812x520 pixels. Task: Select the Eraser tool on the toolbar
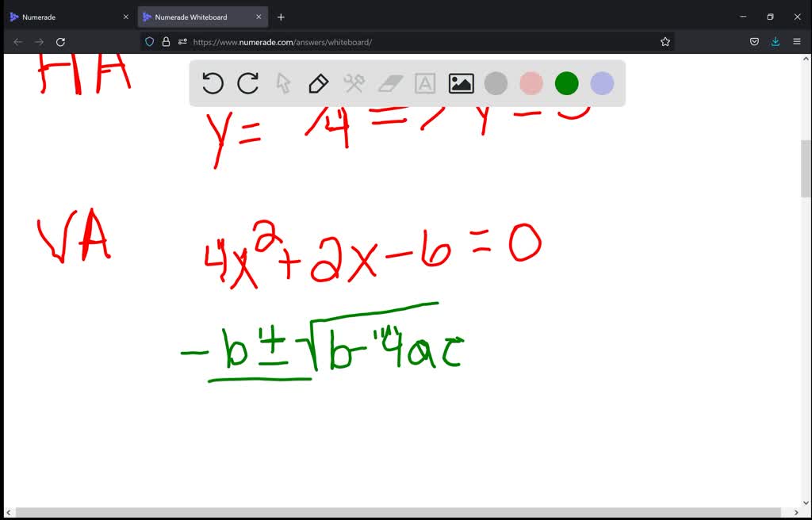[x=389, y=83]
